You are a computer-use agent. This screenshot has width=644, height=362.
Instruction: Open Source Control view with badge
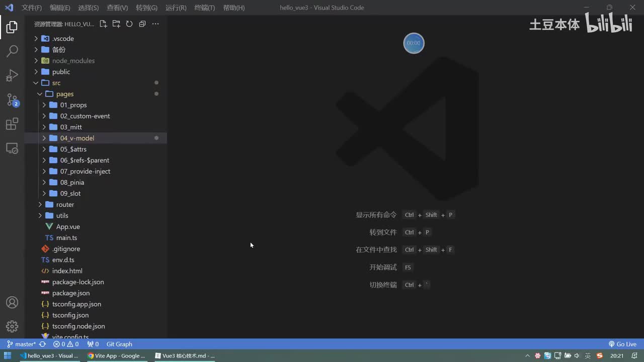point(12,100)
